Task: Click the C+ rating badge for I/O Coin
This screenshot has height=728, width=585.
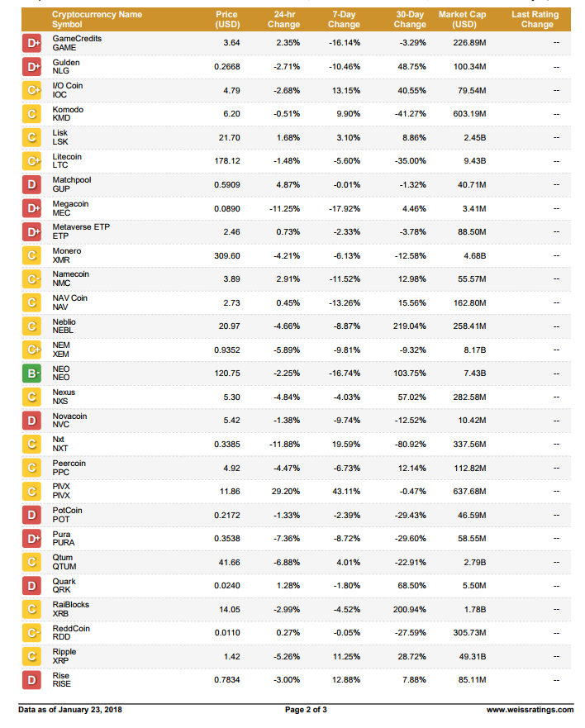Action: [x=31, y=90]
